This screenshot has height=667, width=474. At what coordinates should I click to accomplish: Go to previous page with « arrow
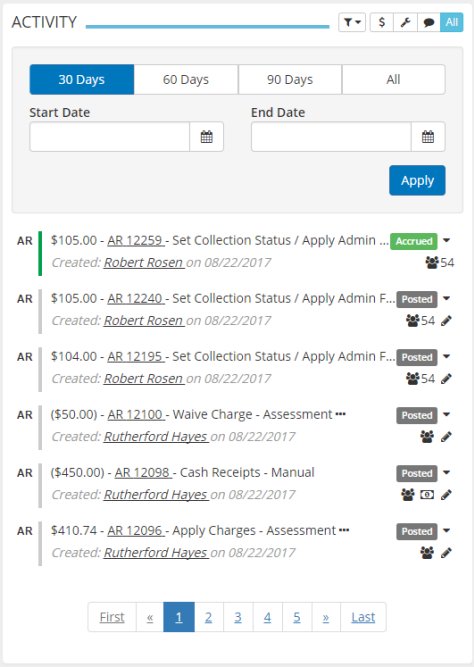(150, 617)
